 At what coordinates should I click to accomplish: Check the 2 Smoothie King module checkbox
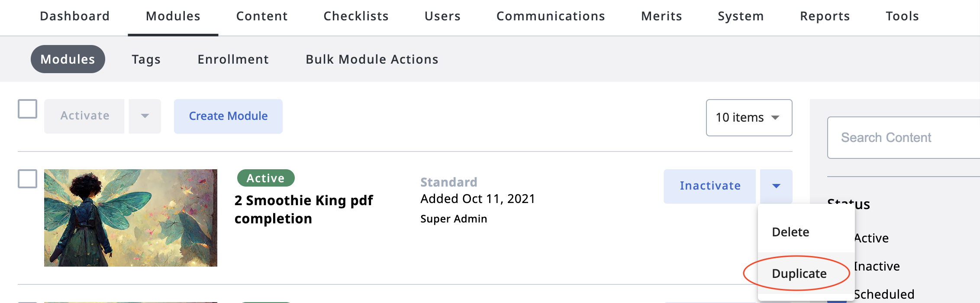pos(27,179)
